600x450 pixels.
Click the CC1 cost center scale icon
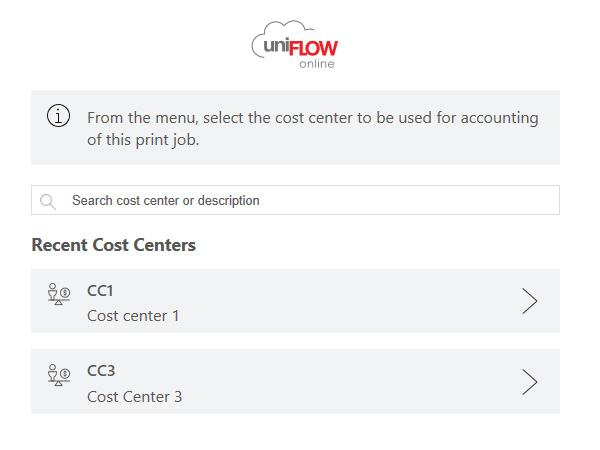(59, 294)
